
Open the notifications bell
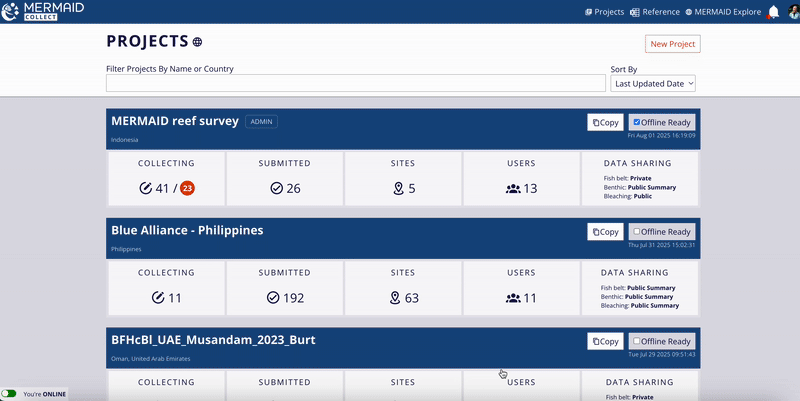(x=773, y=12)
